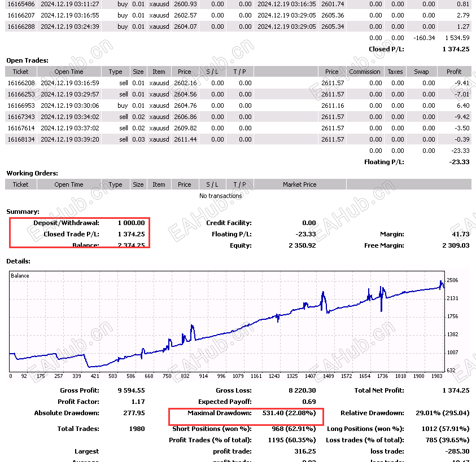The height and width of the screenshot is (462, 476).
Task: Click the close time 2024.12.19 03:16:35
Action: (x=287, y=4)
